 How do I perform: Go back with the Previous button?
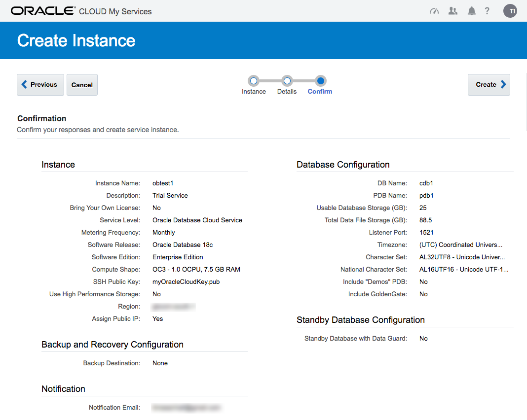(x=40, y=85)
